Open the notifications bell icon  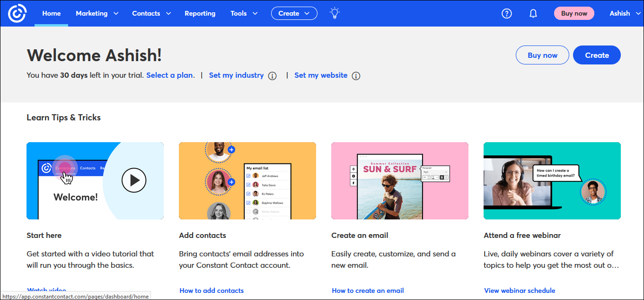(x=533, y=13)
